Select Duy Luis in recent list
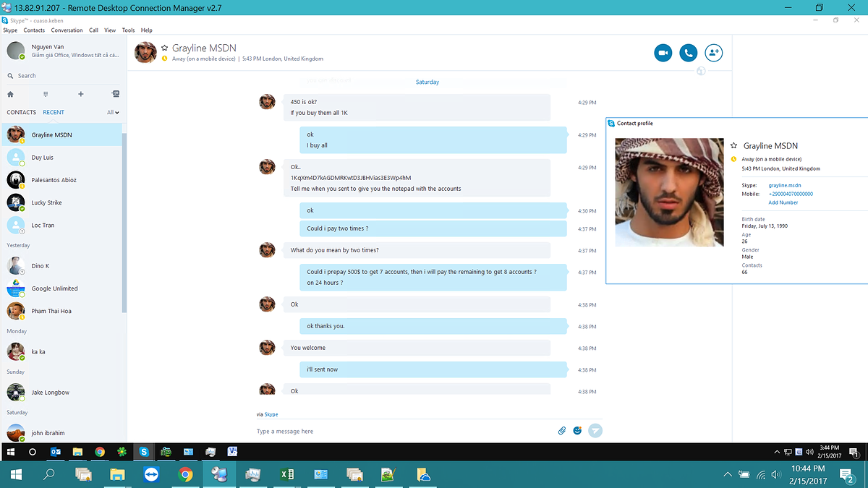 click(x=61, y=158)
